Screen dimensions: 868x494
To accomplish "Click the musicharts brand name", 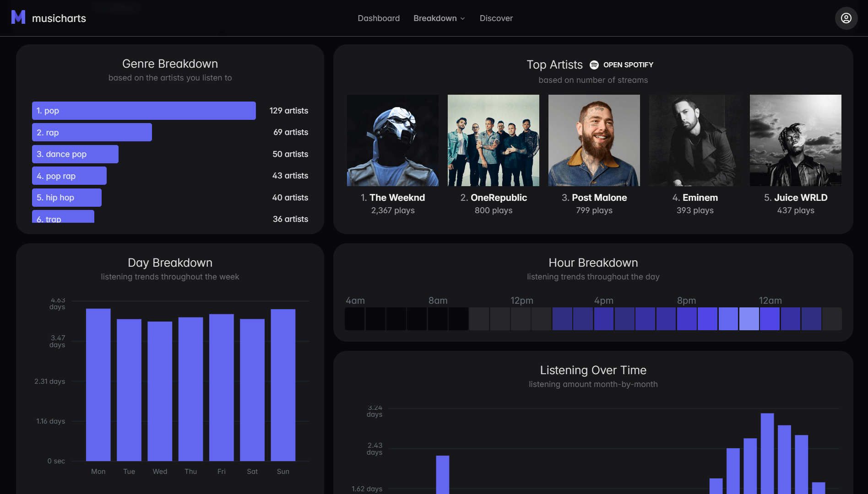I will pyautogui.click(x=59, y=18).
